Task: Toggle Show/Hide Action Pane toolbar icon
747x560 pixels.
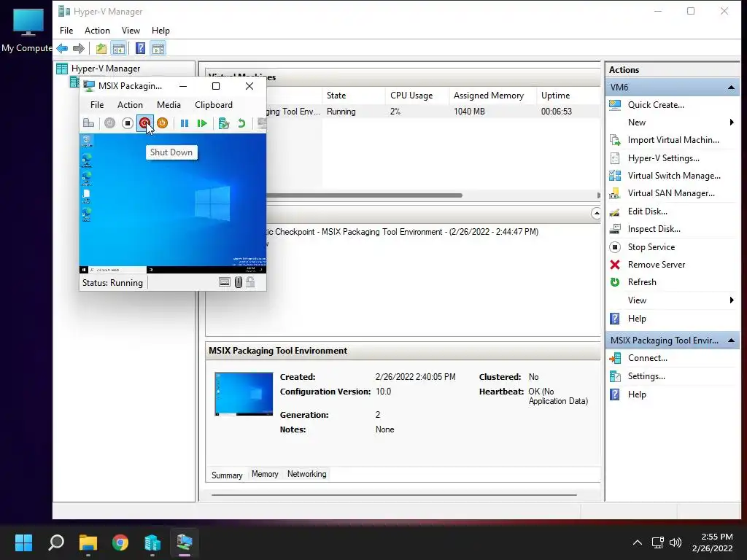Action: (158, 48)
